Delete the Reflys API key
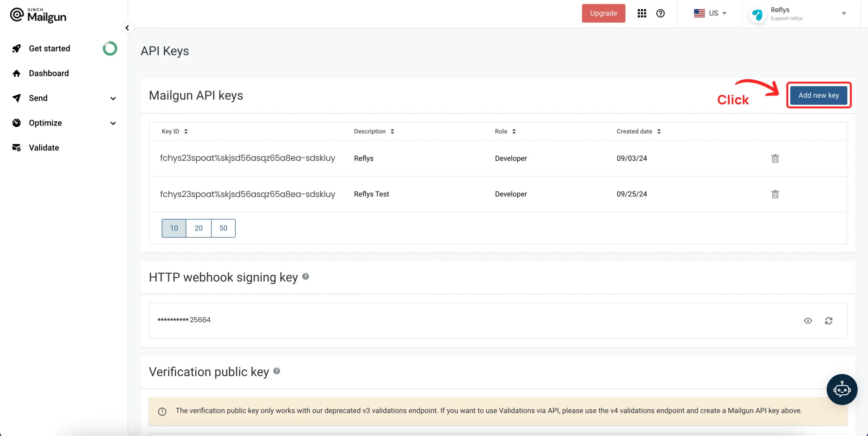868x436 pixels. click(x=775, y=158)
